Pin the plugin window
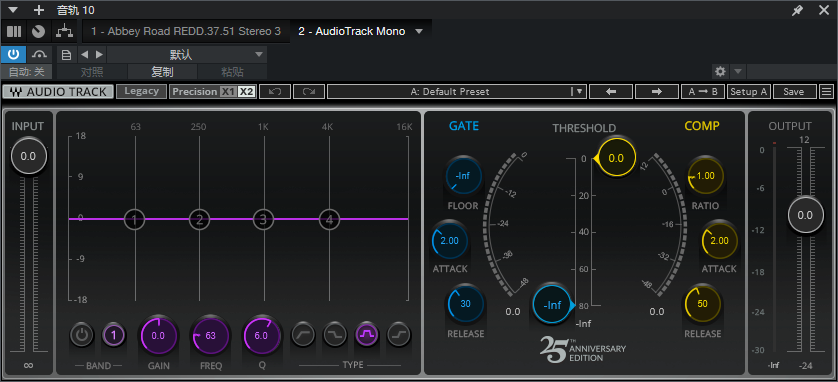The image size is (838, 382). (x=797, y=10)
